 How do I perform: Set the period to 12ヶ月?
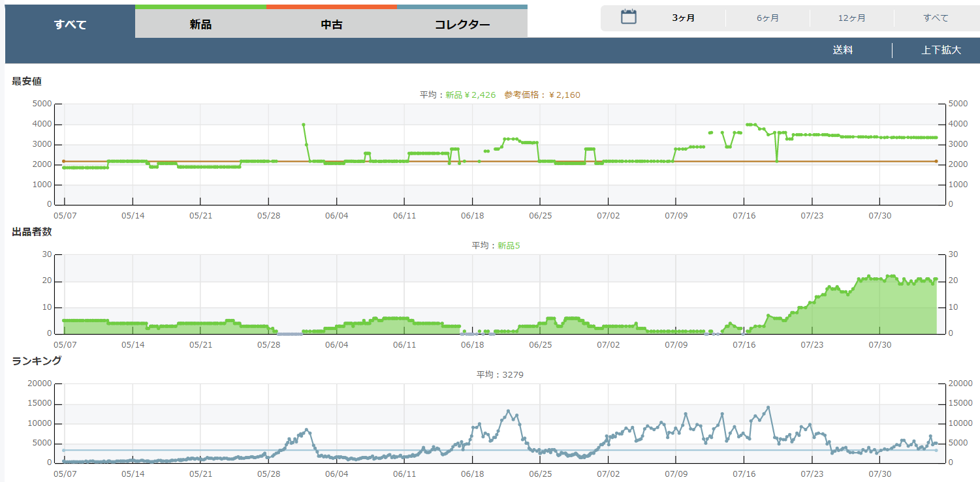(x=851, y=18)
